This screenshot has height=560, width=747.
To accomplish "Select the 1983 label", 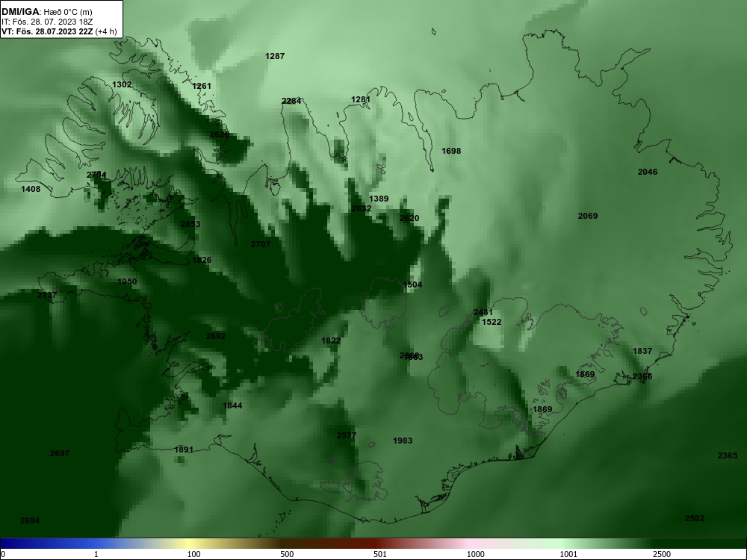I will (403, 441).
